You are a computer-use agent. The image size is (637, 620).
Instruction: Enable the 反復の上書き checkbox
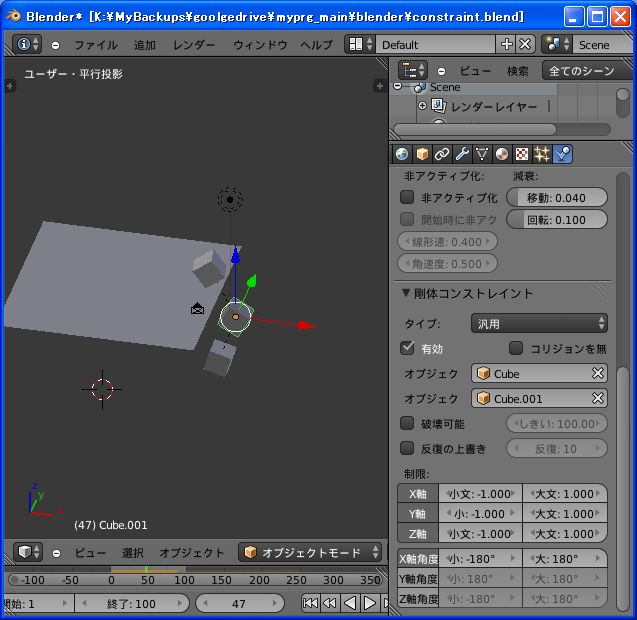click(408, 448)
